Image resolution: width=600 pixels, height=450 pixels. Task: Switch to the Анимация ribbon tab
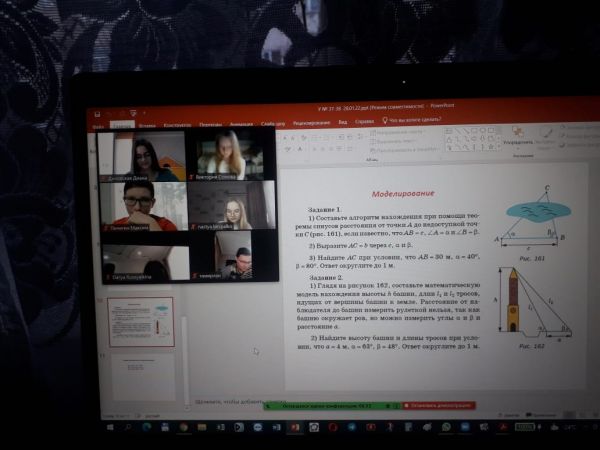240,124
